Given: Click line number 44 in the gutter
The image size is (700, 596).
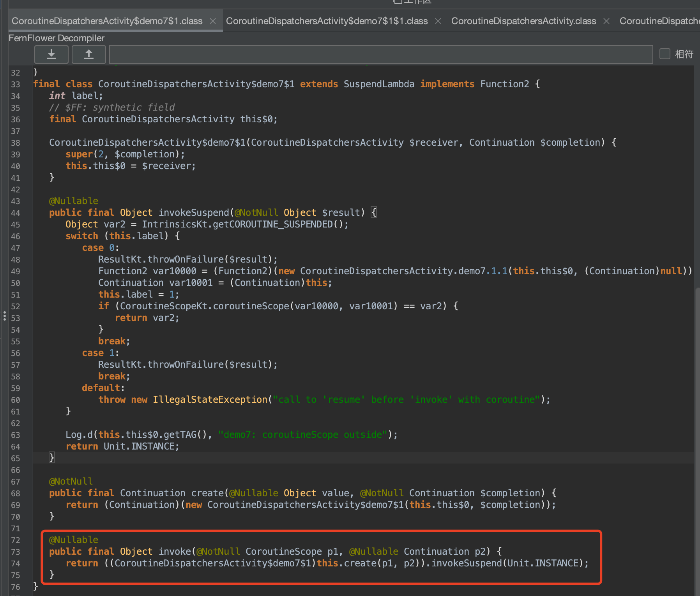Looking at the screenshot, I should point(16,213).
